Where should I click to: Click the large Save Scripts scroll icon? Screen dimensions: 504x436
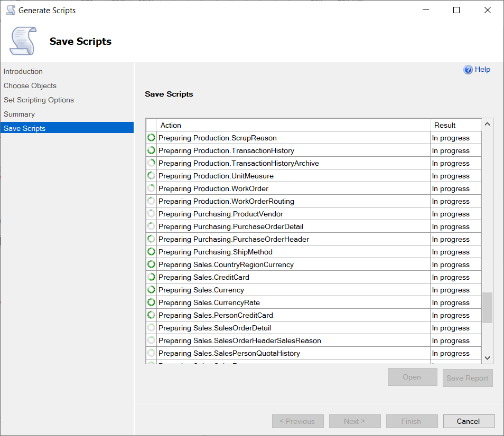[21, 41]
